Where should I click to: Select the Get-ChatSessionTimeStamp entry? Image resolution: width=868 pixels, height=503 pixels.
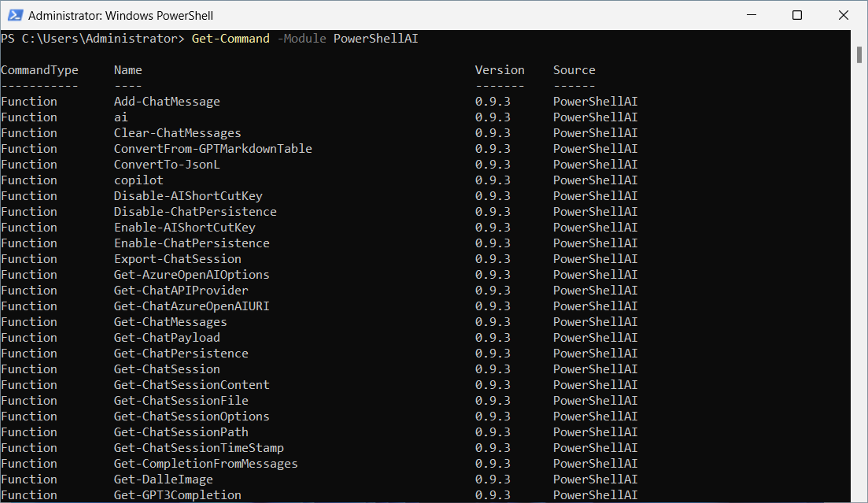[199, 448]
